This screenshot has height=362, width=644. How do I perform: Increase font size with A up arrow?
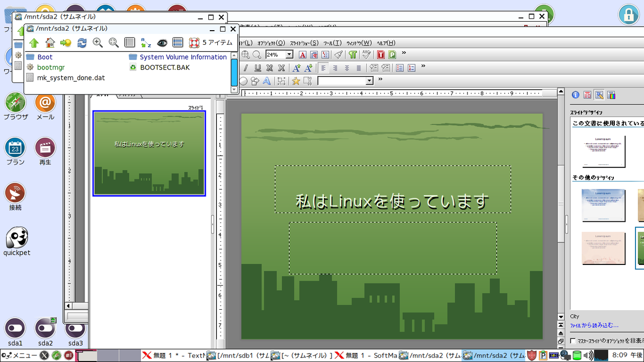coord(296,68)
